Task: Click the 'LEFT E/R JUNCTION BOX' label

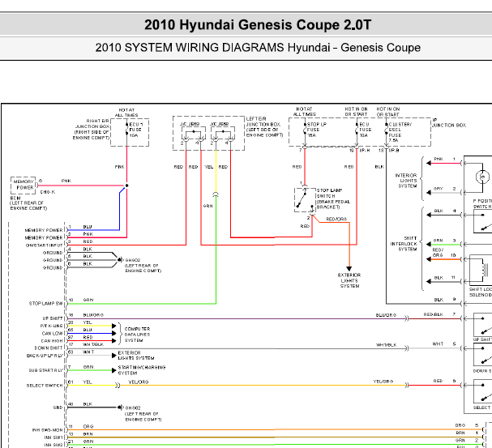Action: point(264,127)
